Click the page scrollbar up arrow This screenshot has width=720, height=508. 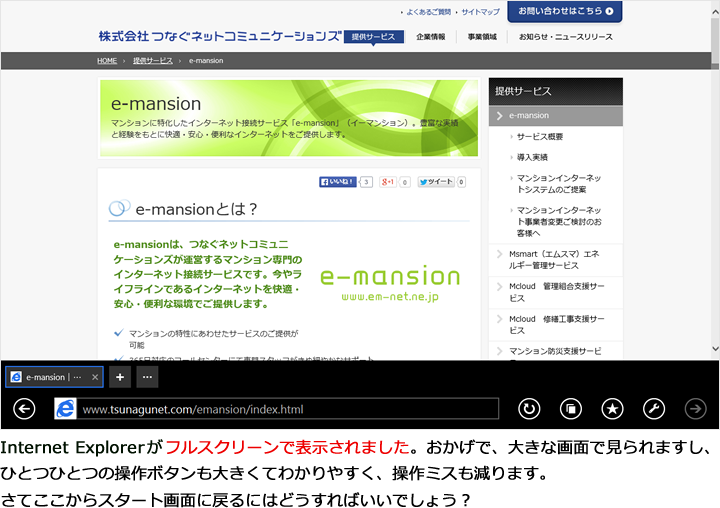(715, 12)
